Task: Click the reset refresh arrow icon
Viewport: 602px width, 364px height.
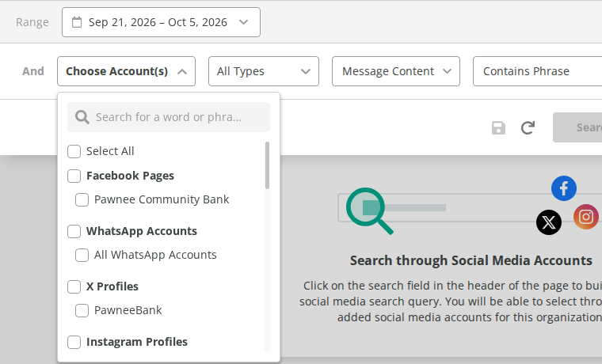Action: tap(528, 127)
